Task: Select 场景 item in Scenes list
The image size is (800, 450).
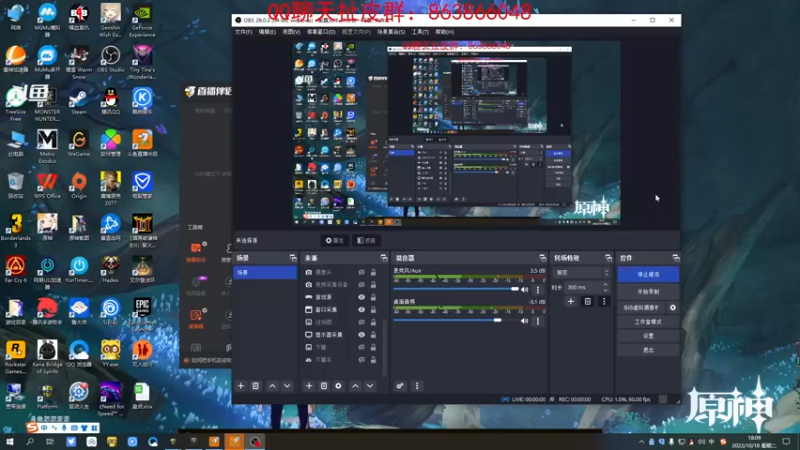Action: click(x=265, y=273)
